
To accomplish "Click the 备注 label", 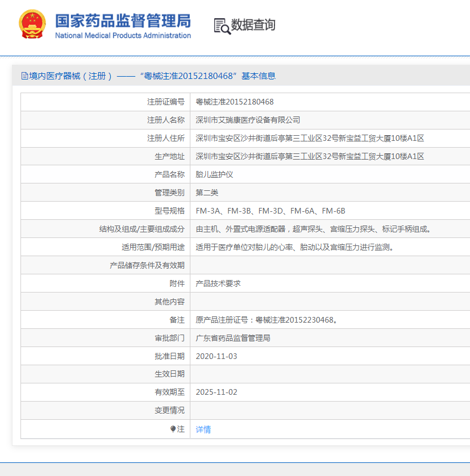I will coord(177,320).
